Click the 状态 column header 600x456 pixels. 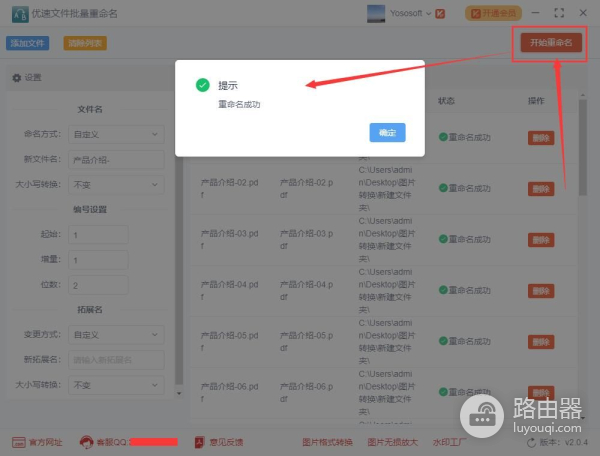point(446,101)
